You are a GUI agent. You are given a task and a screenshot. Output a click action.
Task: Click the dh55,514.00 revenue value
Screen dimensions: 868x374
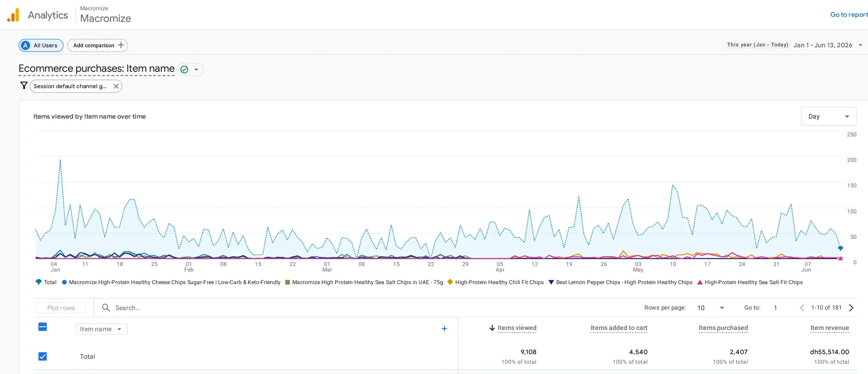click(829, 352)
